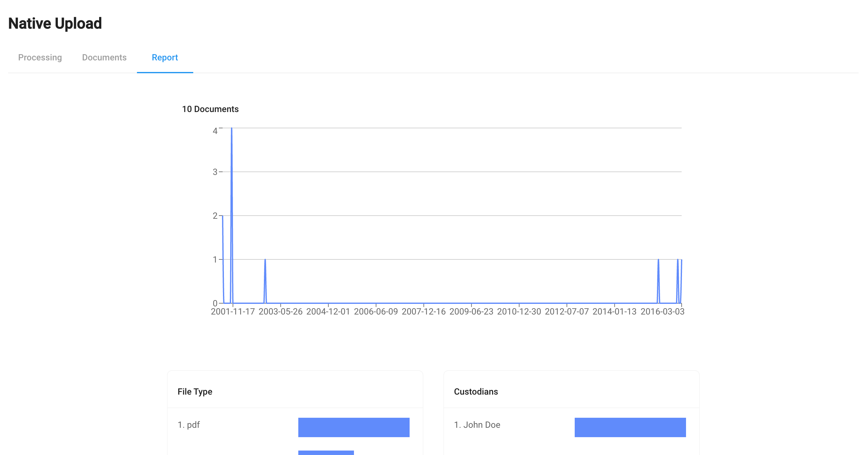868x455 pixels.
Task: Select the 1. John Doe custodian entry
Action: [x=477, y=425]
